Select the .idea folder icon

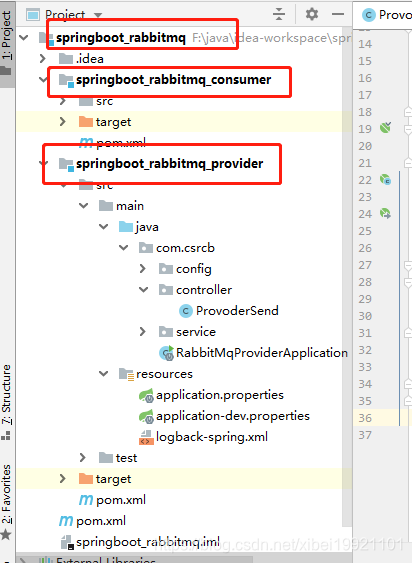coord(66,59)
